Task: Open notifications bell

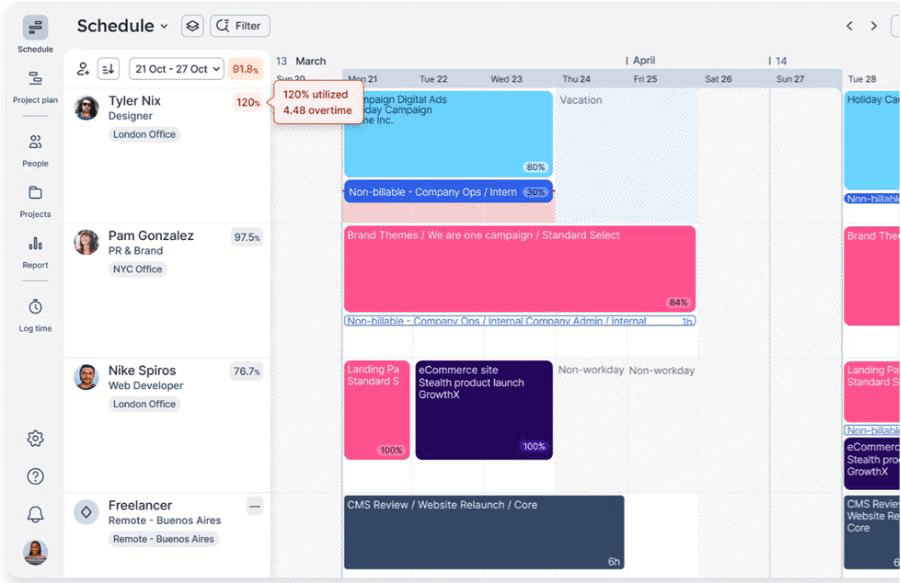Action: tap(35, 514)
